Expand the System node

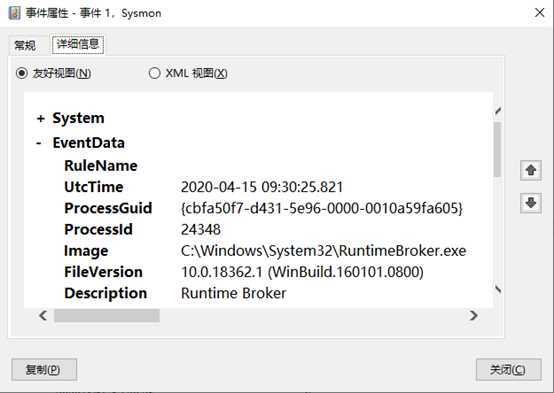click(x=41, y=118)
